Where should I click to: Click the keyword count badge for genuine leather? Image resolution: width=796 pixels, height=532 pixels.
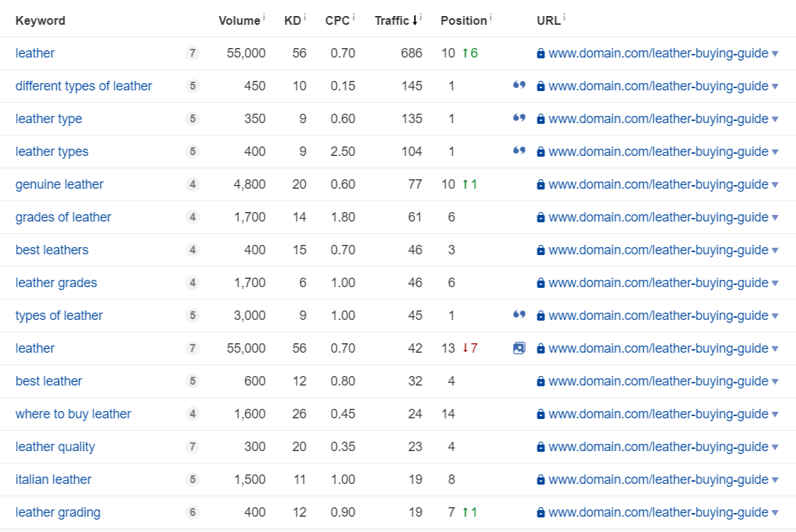pyautogui.click(x=192, y=184)
